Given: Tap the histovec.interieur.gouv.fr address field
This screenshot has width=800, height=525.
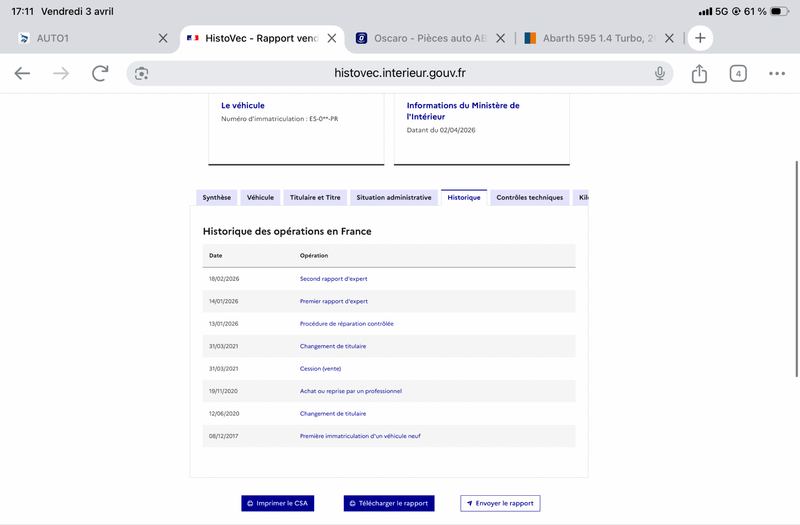Looking at the screenshot, I should [x=400, y=73].
